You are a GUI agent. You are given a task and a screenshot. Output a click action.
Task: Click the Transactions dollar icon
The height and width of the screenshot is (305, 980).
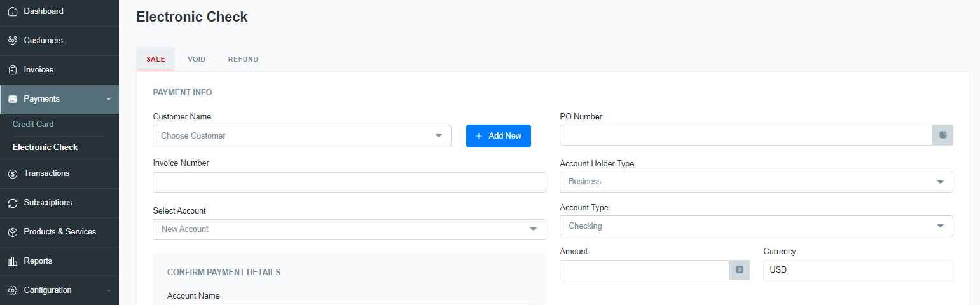pyautogui.click(x=12, y=173)
